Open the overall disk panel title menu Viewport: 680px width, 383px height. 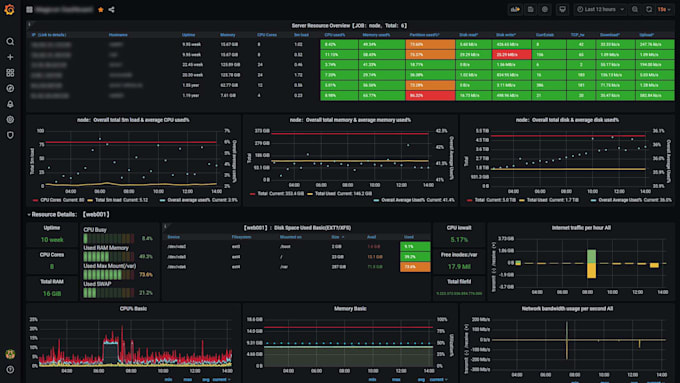(567, 120)
